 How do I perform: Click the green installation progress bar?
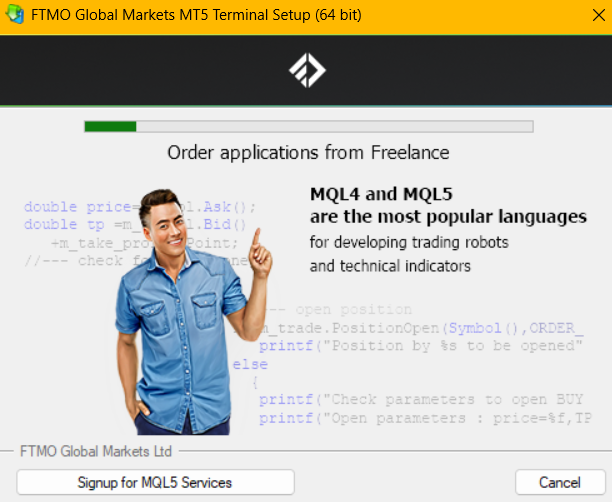(x=309, y=126)
